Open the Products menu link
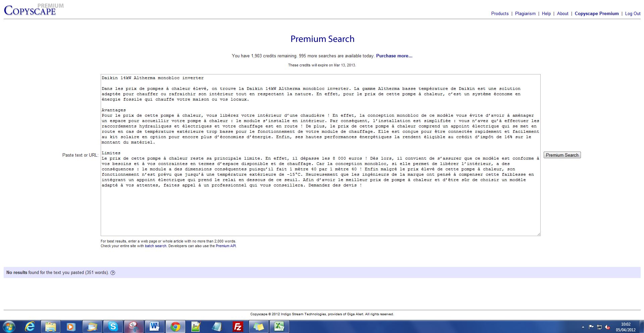 (x=500, y=14)
